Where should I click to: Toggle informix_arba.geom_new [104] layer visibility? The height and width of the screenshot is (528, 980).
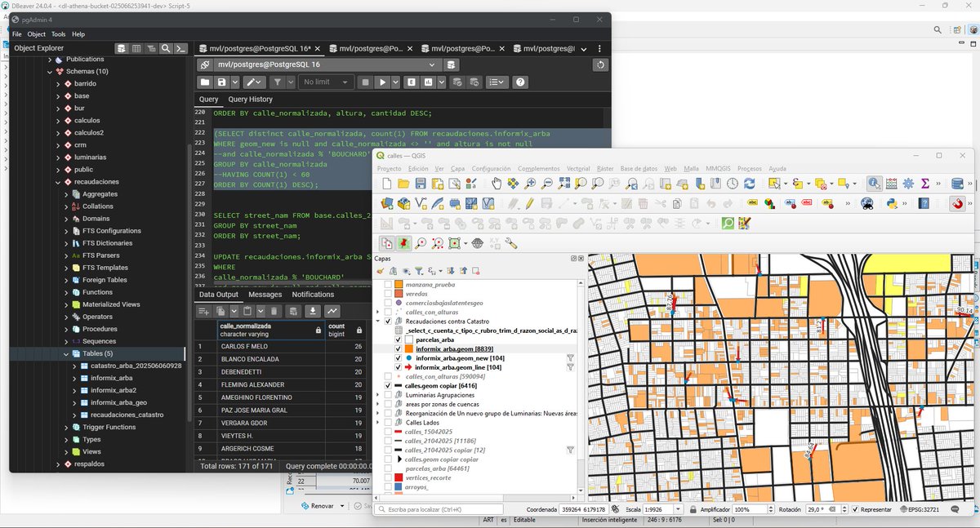pyautogui.click(x=399, y=358)
